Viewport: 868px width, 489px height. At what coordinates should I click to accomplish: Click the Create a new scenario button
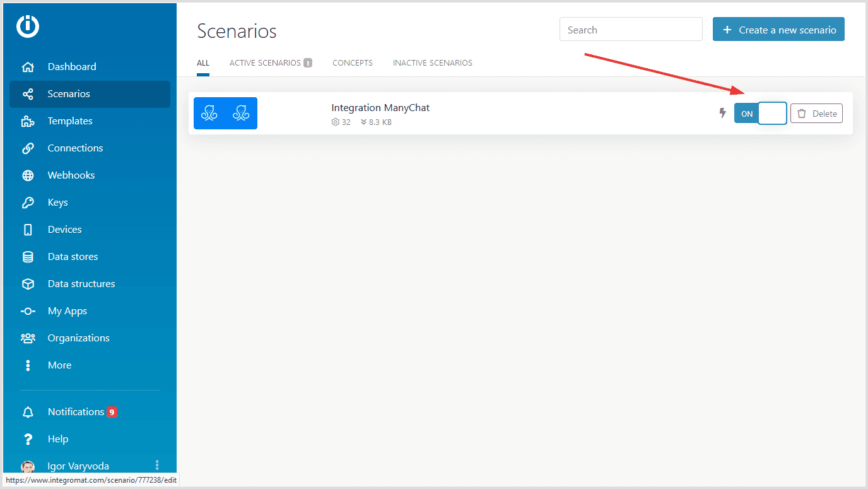click(778, 30)
